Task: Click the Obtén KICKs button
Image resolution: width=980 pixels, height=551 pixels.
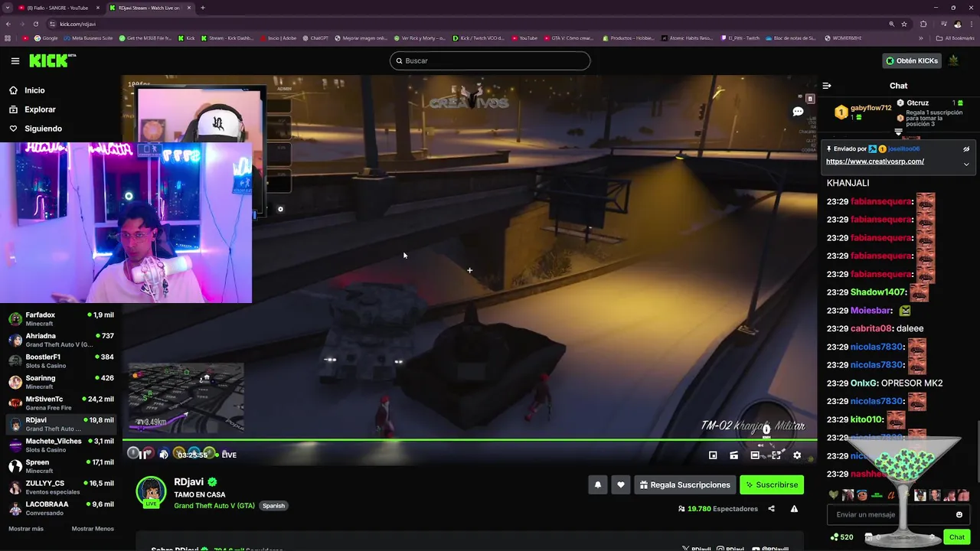Action: tap(912, 60)
